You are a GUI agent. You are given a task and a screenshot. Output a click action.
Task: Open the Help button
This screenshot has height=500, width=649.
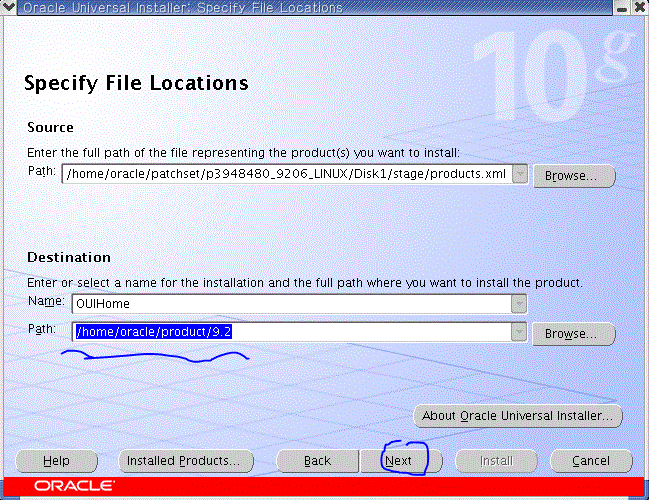click(x=57, y=461)
